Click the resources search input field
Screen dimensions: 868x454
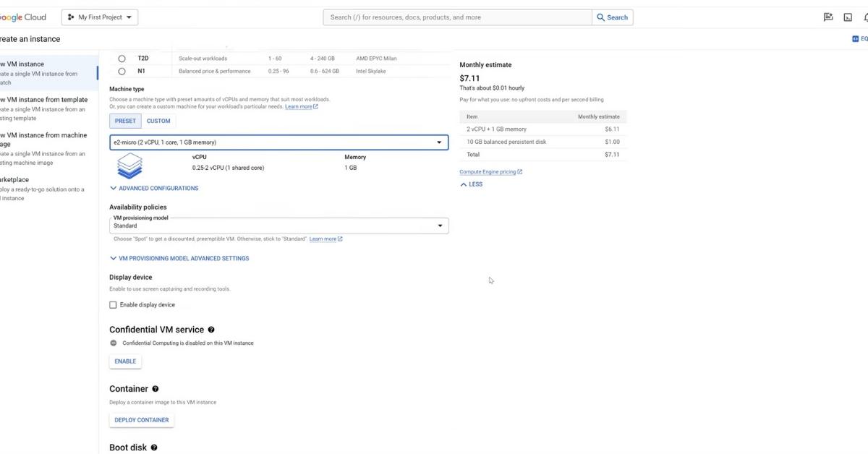click(457, 17)
